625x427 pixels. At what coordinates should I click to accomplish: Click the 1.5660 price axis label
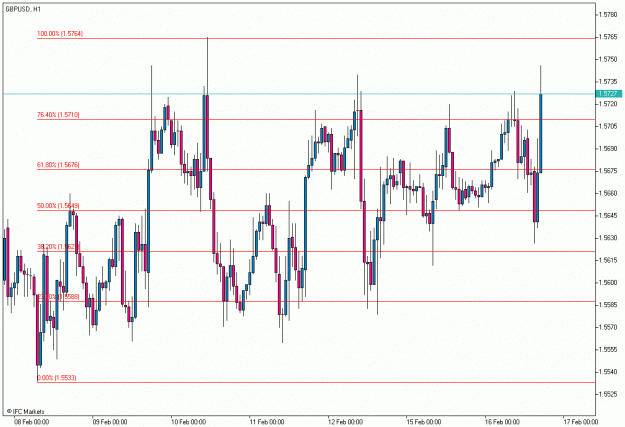(608, 193)
